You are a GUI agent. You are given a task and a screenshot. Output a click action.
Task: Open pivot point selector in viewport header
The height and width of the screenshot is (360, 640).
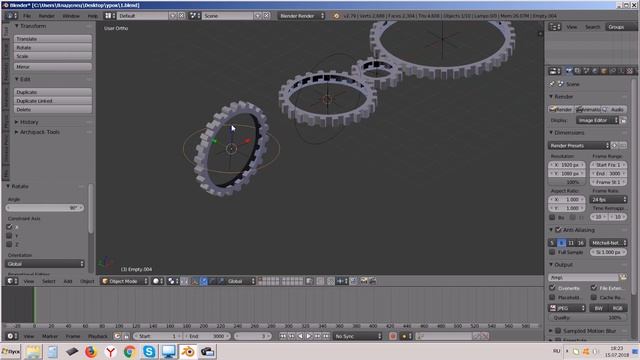173,281
